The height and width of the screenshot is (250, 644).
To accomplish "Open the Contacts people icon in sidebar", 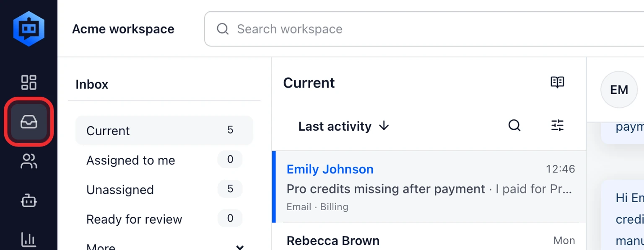I will (x=29, y=161).
